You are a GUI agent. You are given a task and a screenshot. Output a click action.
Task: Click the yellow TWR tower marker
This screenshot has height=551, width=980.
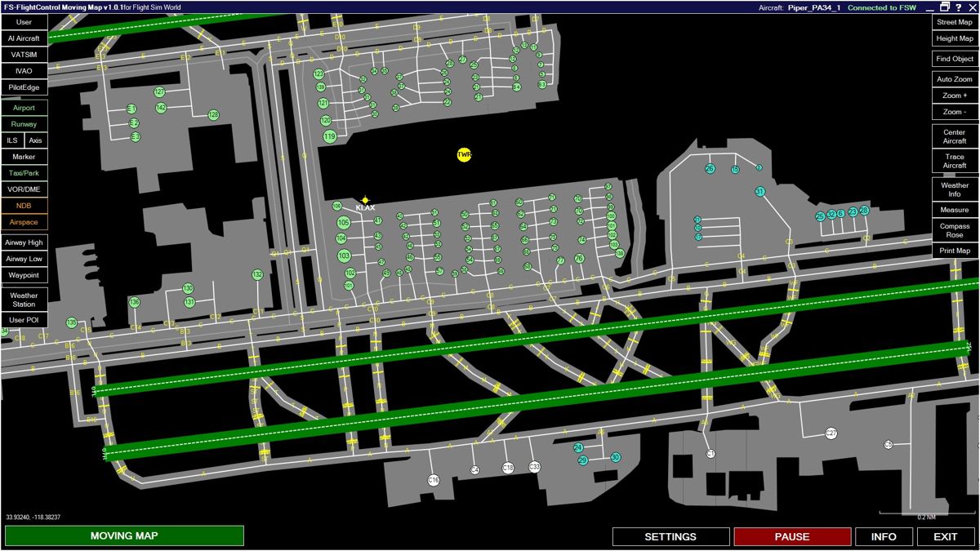[x=464, y=154]
